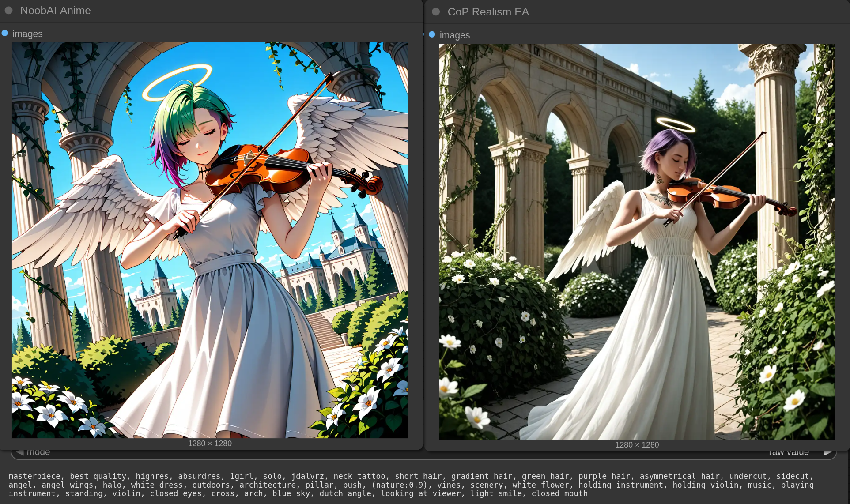This screenshot has width=850, height=504.
Task: Grab the resize corner of NoobAI Anime node
Action: click(x=420, y=447)
